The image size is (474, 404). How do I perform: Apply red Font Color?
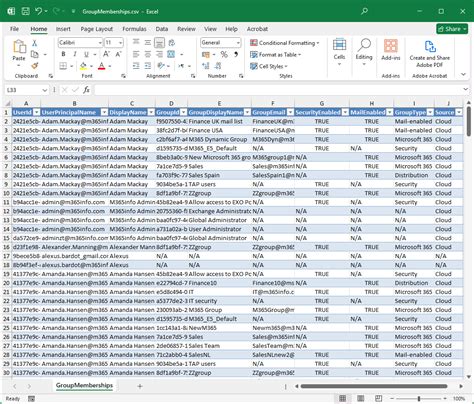pos(102,66)
